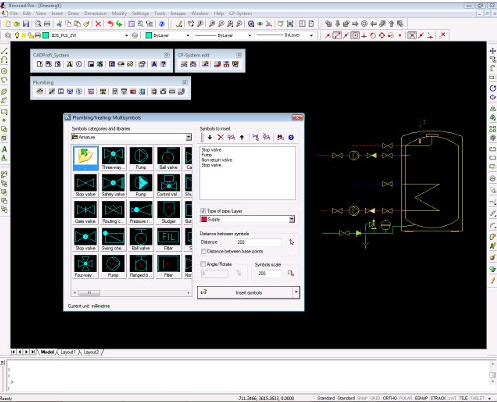Toggle POLAR tracking in status bar
This screenshot has height=402, width=497.
pyautogui.click(x=405, y=398)
